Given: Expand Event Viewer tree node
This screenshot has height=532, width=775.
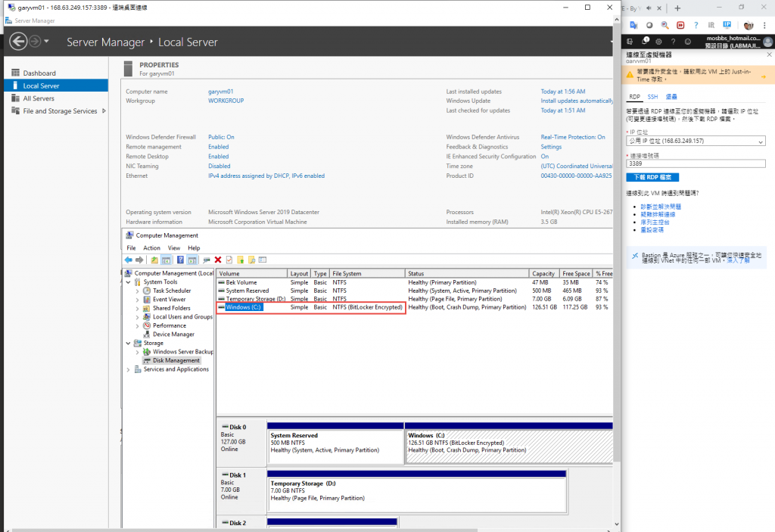Looking at the screenshot, I should (138, 300).
